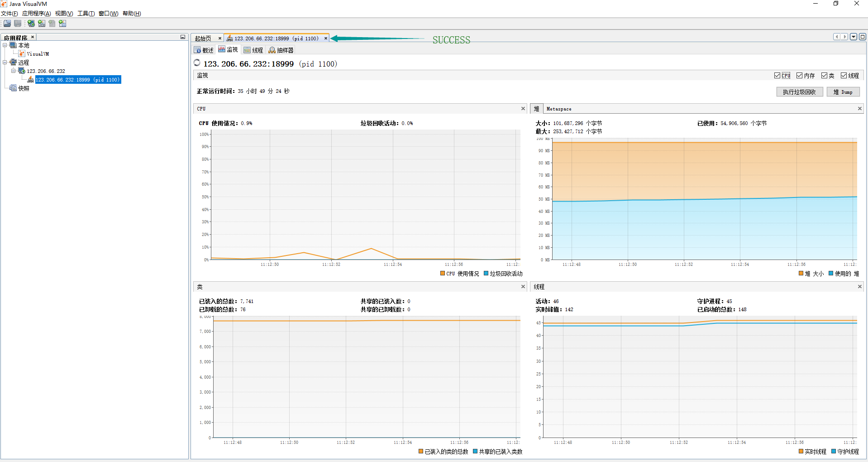Open the 视图(V) menu
Image resolution: width=868 pixels, height=462 pixels.
click(x=64, y=14)
